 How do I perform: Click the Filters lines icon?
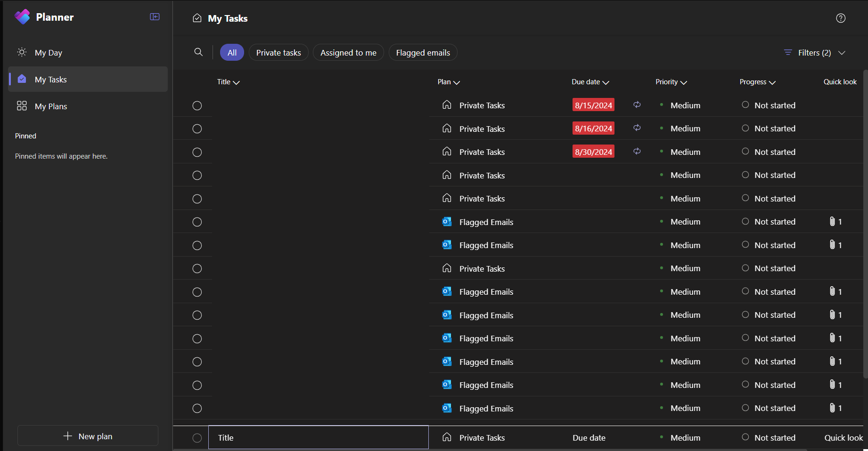(x=788, y=53)
